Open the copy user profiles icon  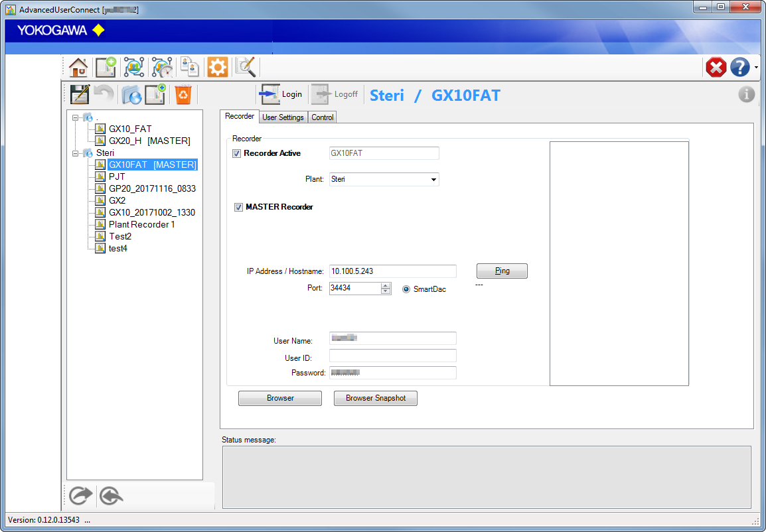(190, 68)
